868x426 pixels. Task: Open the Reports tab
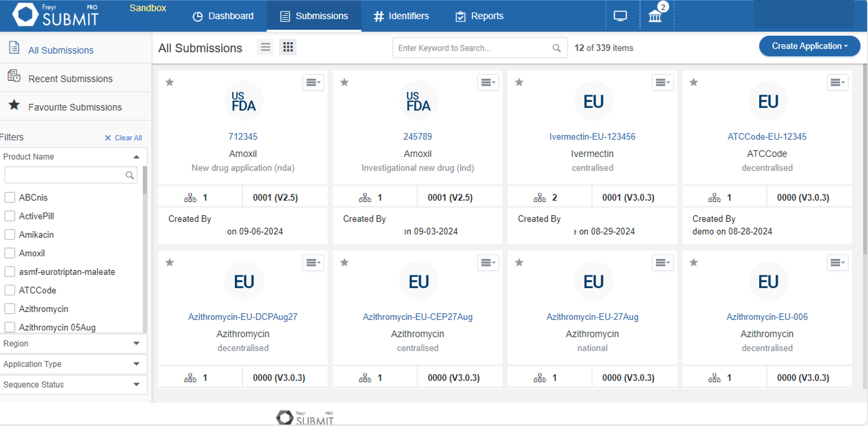pos(479,15)
